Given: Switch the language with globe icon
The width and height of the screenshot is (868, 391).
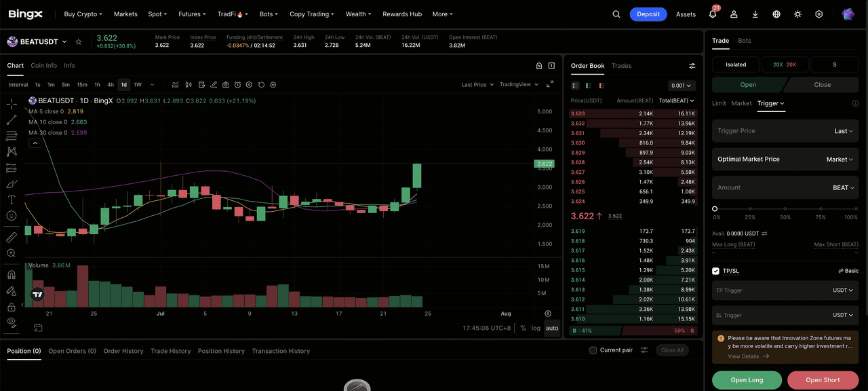Looking at the screenshot, I should [x=776, y=14].
